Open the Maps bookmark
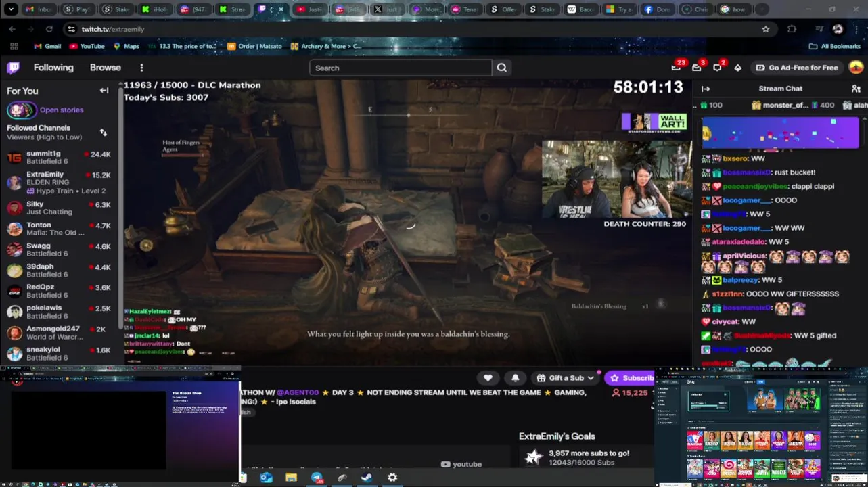Screen dimensions: 868x487 [127, 46]
